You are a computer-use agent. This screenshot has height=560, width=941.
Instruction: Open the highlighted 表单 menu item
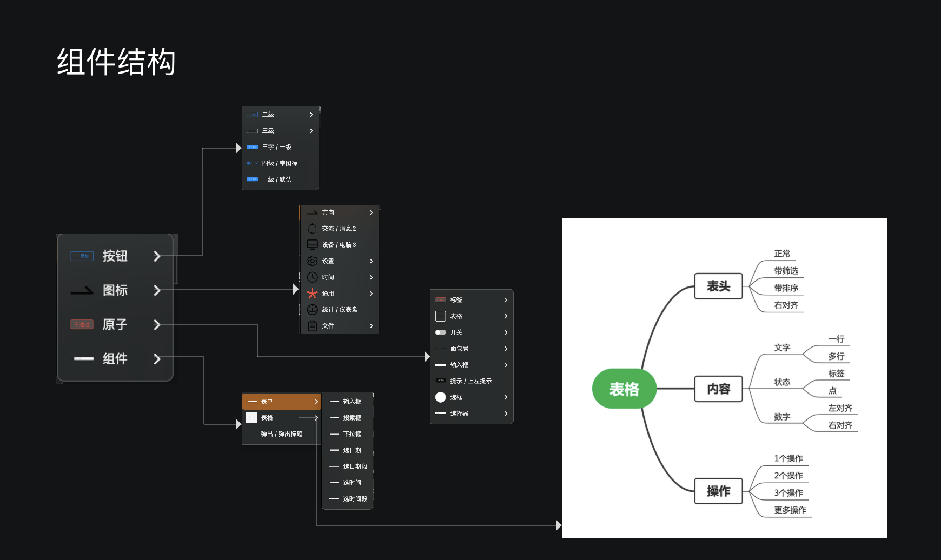point(282,402)
